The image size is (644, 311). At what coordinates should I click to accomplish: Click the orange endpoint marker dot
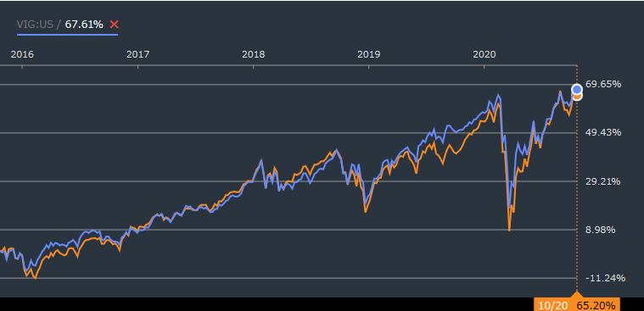point(577,97)
